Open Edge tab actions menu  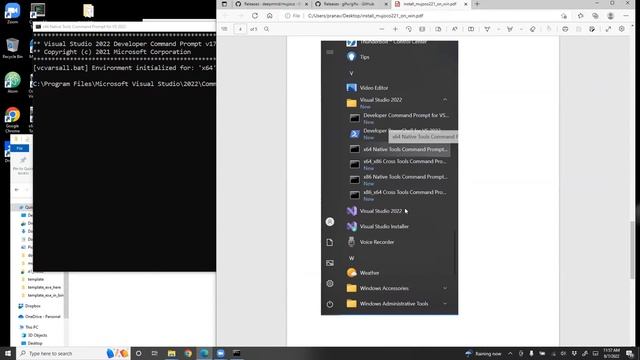(x=224, y=4)
